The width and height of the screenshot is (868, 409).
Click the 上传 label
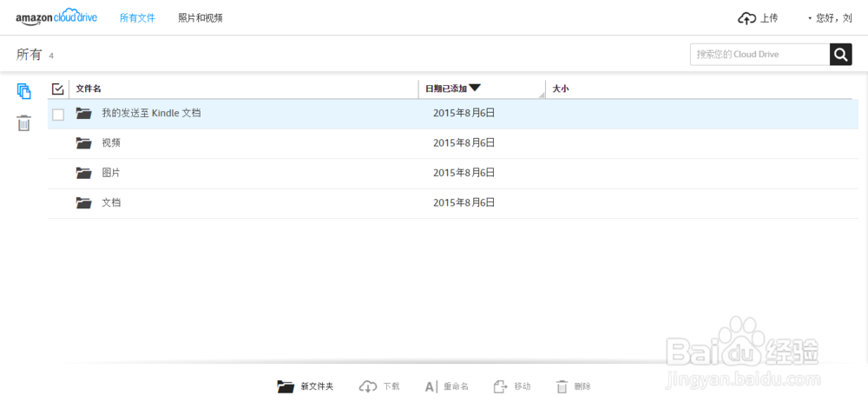pos(769,18)
